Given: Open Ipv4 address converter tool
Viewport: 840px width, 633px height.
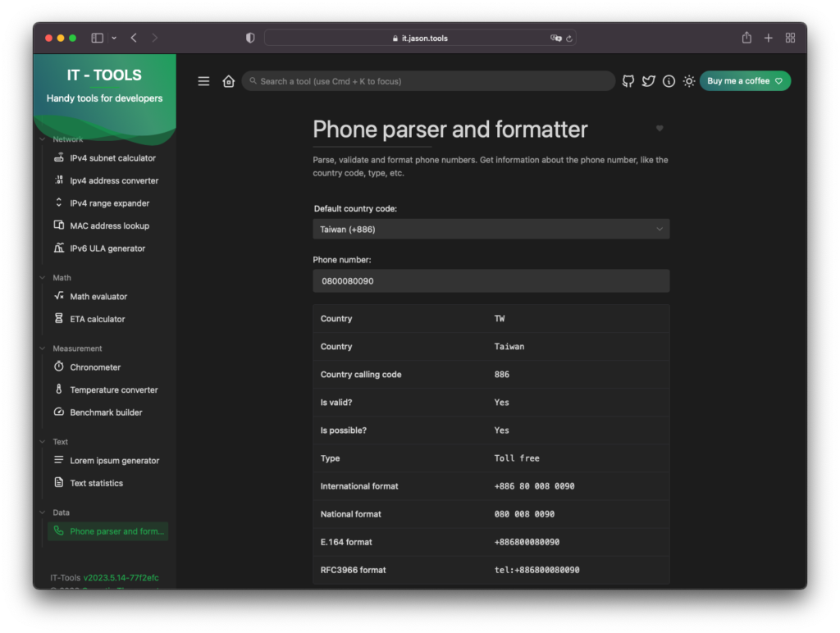Looking at the screenshot, I should click(x=107, y=180).
